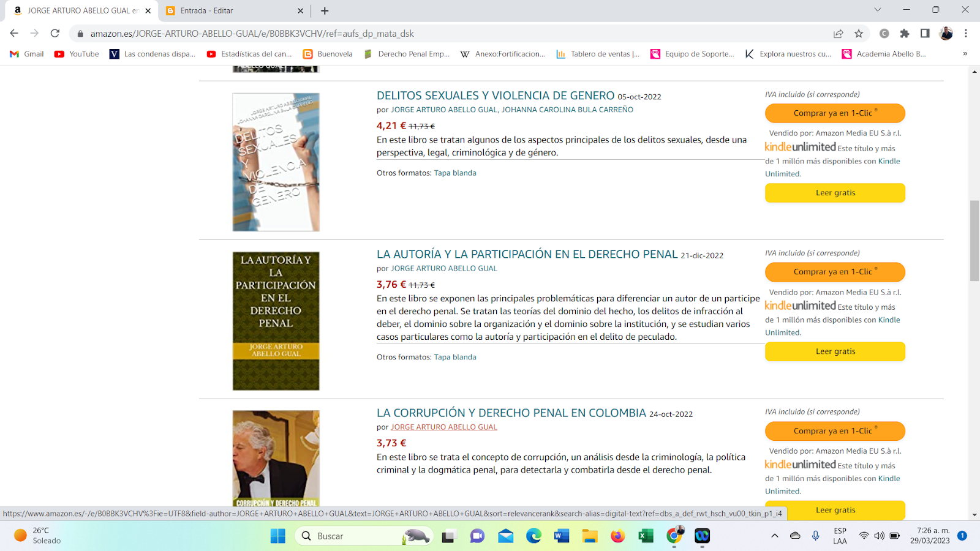Screen dimensions: 980x551
Task: Show hidden tray icons chevron
Action: coord(775,536)
